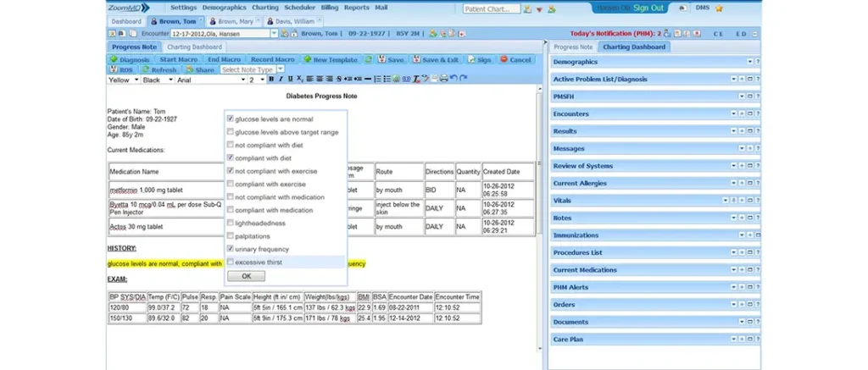Screen dimensions: 868x370
Task: Expand the Care Plan panel arrow
Action: pyautogui.click(x=733, y=339)
